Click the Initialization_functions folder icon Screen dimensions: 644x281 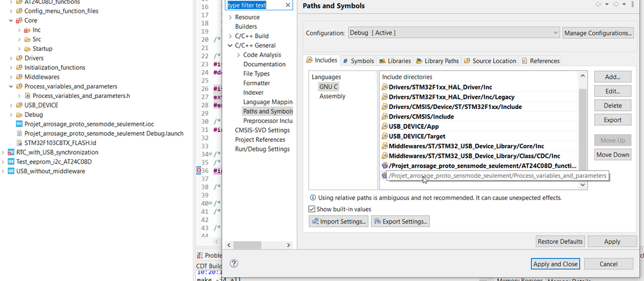click(x=19, y=68)
